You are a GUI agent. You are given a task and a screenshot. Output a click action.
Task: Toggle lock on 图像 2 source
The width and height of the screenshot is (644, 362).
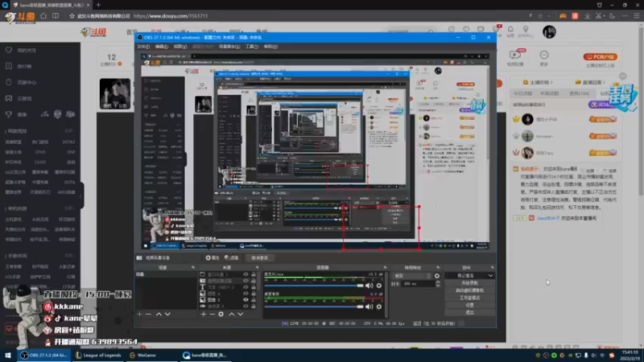254,299
